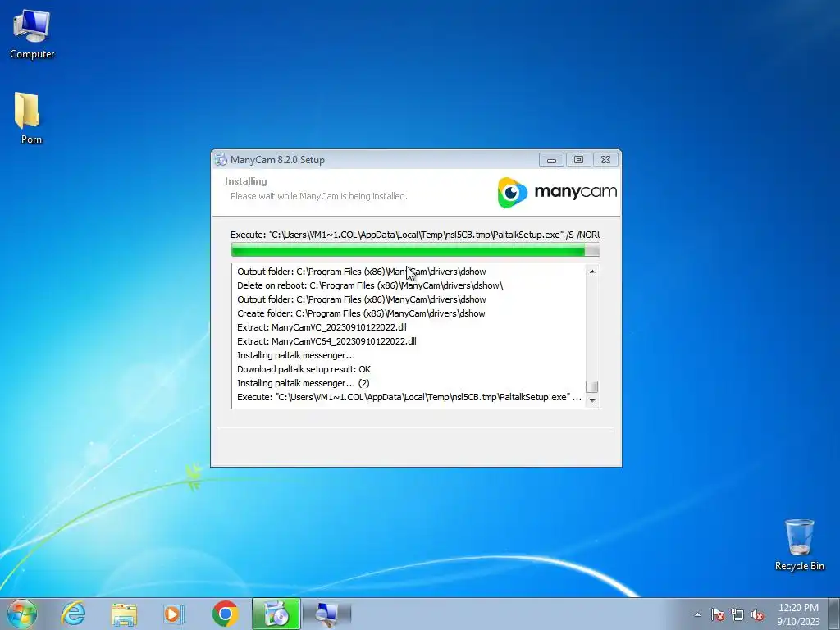
Task: Select log line 'Extract: ManyCamVC_20230910122022.dll'
Action: (322, 327)
